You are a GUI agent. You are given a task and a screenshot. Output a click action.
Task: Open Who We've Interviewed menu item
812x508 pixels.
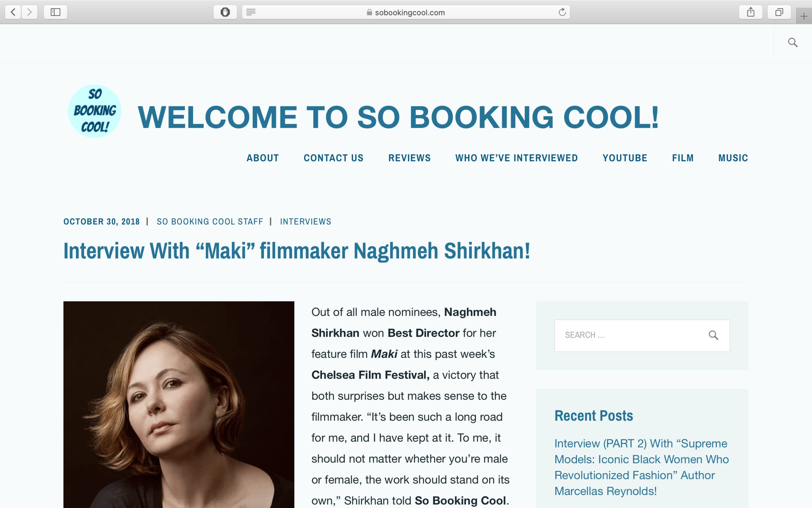pos(516,158)
